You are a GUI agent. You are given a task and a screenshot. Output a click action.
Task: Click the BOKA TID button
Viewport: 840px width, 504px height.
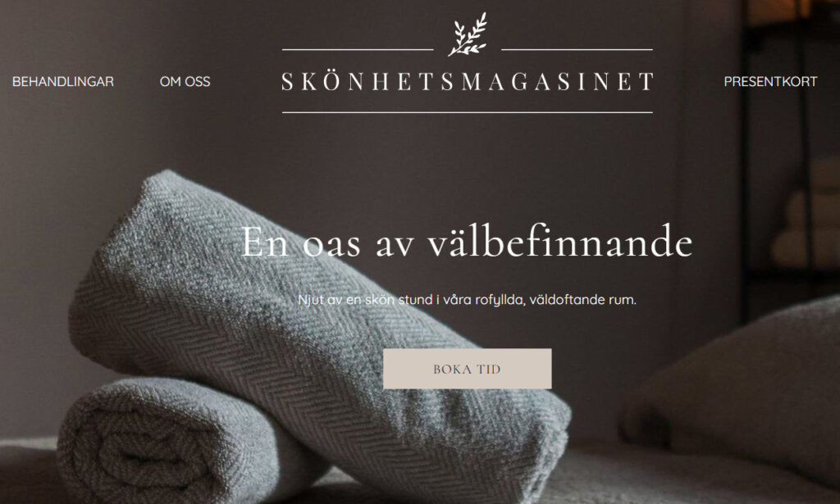click(x=467, y=369)
